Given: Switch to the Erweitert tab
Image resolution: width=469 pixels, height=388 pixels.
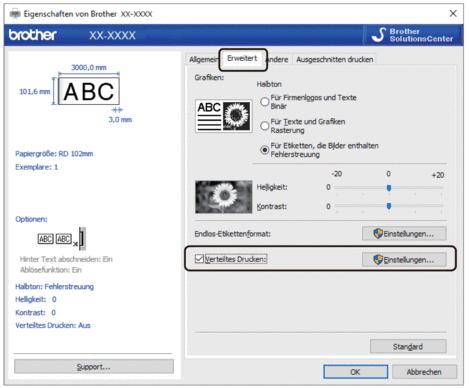Looking at the screenshot, I should 242,58.
